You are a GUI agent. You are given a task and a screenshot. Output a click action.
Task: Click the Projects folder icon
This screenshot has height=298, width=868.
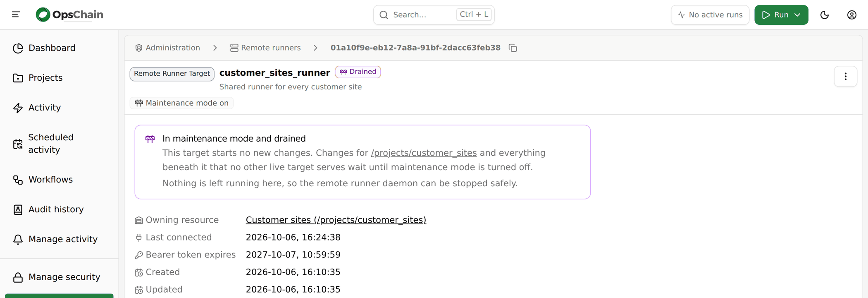click(18, 78)
